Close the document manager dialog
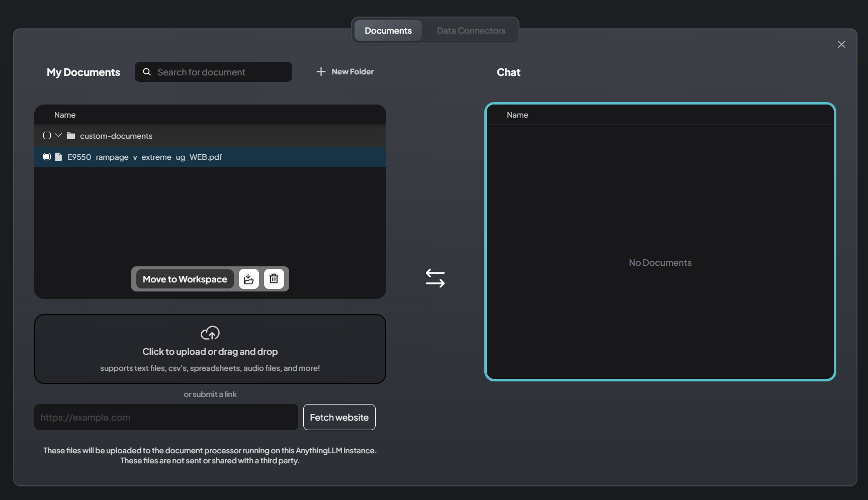Screen dimensions: 868x500 pyautogui.click(x=841, y=44)
